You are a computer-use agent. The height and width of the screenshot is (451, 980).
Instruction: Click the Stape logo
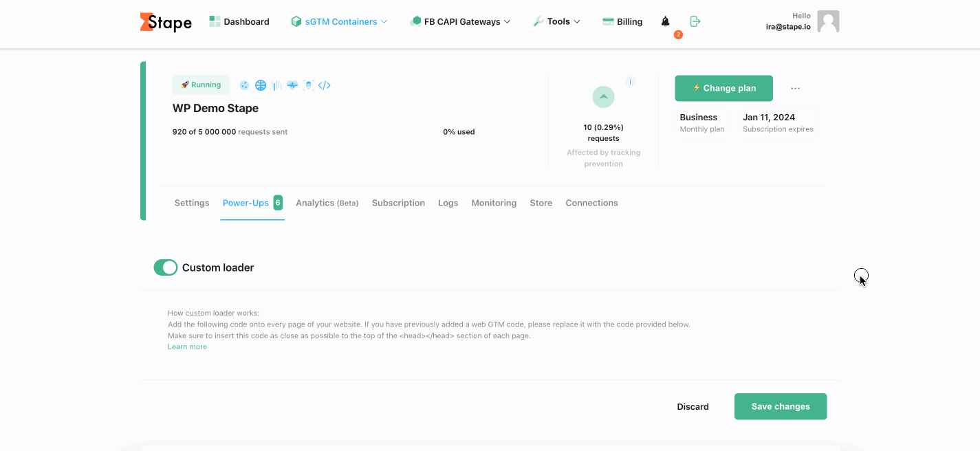tap(166, 22)
